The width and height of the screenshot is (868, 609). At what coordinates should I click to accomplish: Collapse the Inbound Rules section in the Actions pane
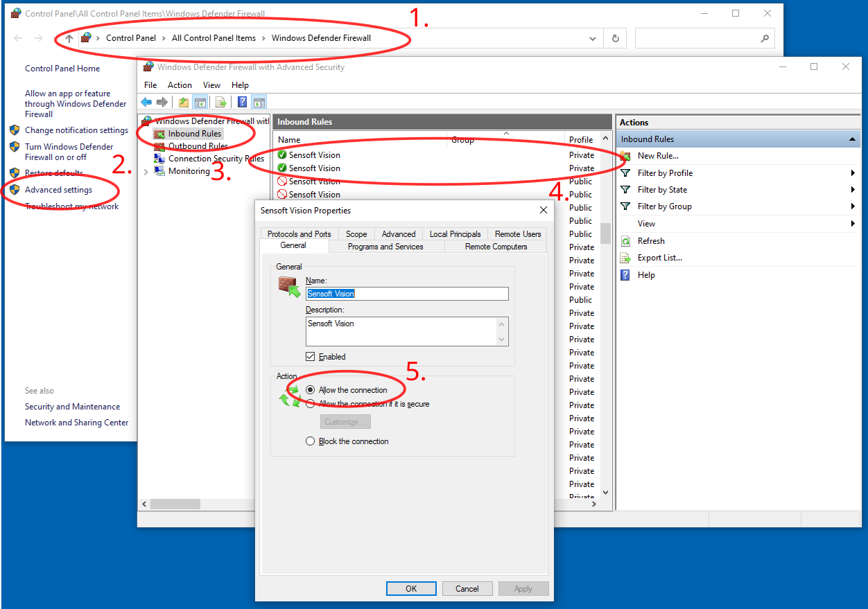pyautogui.click(x=852, y=139)
